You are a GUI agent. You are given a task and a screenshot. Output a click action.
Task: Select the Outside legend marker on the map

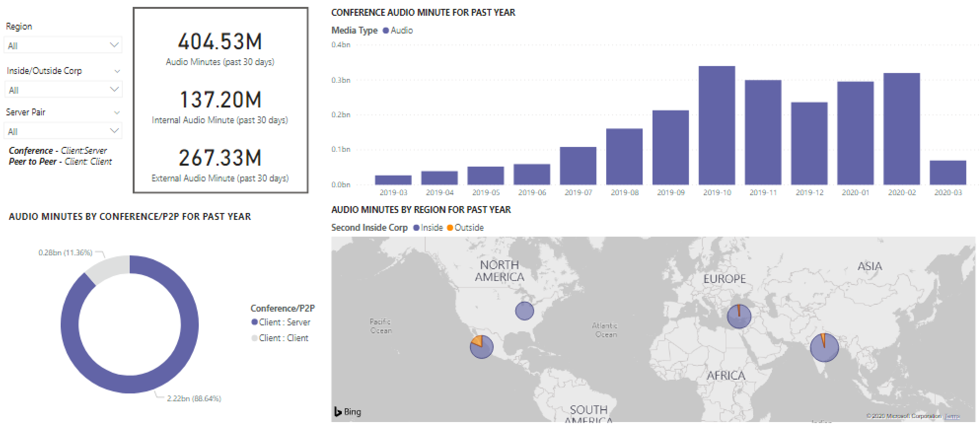pyautogui.click(x=450, y=228)
